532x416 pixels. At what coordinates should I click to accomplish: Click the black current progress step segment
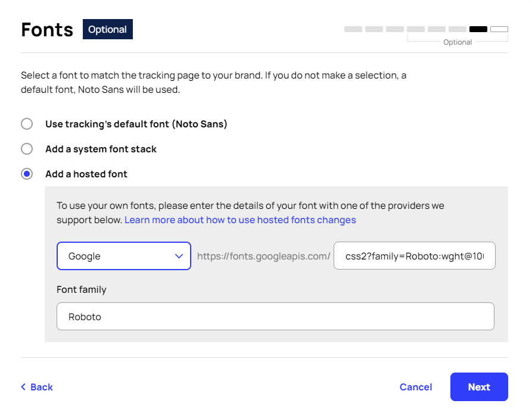click(478, 29)
